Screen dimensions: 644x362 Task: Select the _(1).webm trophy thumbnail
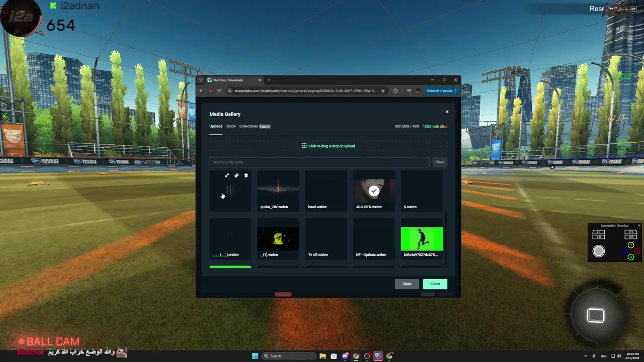coord(278,238)
